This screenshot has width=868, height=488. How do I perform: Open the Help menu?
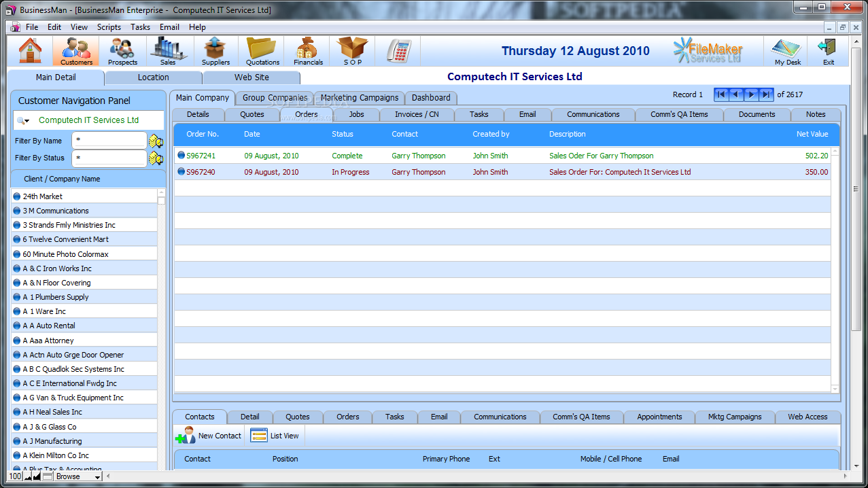(x=197, y=27)
